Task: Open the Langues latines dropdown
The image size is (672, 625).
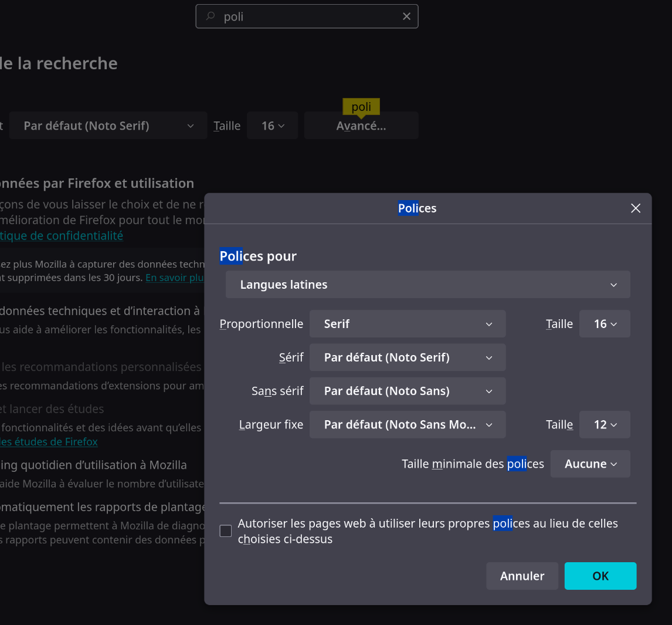Action: point(427,285)
